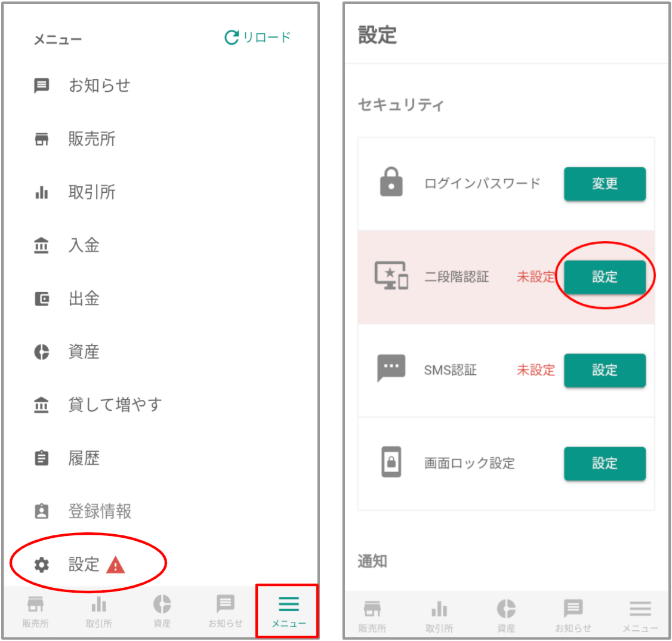The height and width of the screenshot is (641, 672).
Task: Click the 通知 section heading
Action: [x=372, y=561]
